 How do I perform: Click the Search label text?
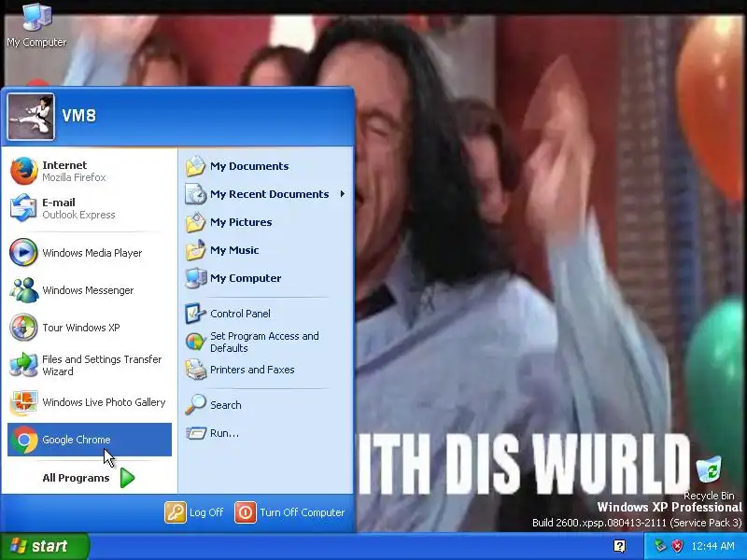tap(225, 405)
